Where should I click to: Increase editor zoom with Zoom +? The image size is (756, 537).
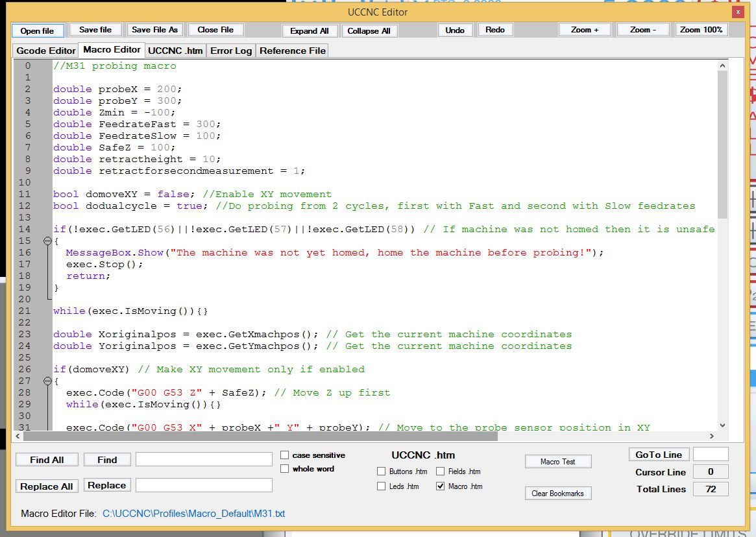[585, 30]
